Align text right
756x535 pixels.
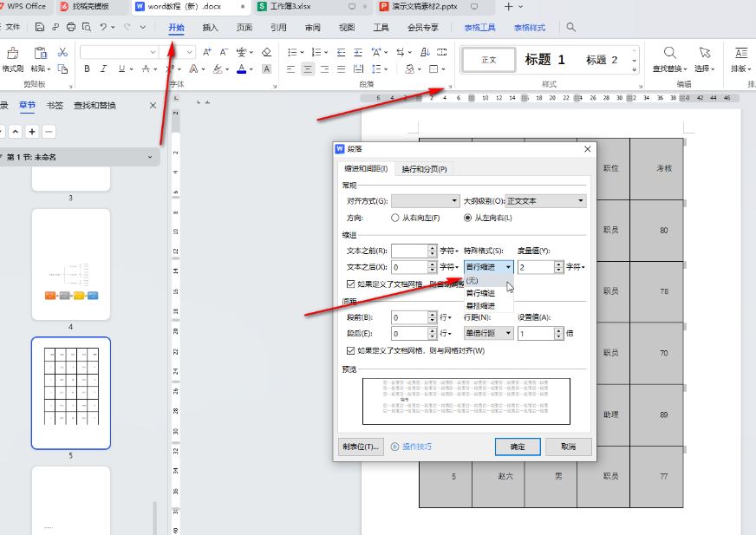(x=324, y=69)
